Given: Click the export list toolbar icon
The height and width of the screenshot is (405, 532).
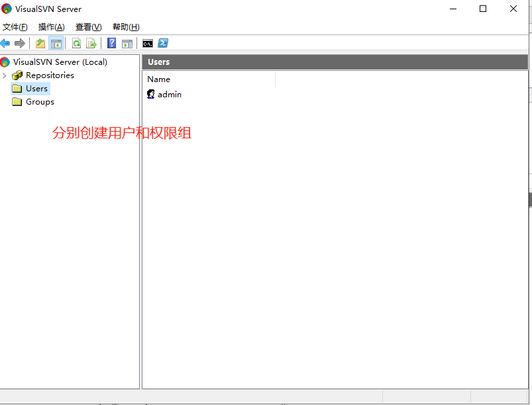Looking at the screenshot, I should click(91, 44).
